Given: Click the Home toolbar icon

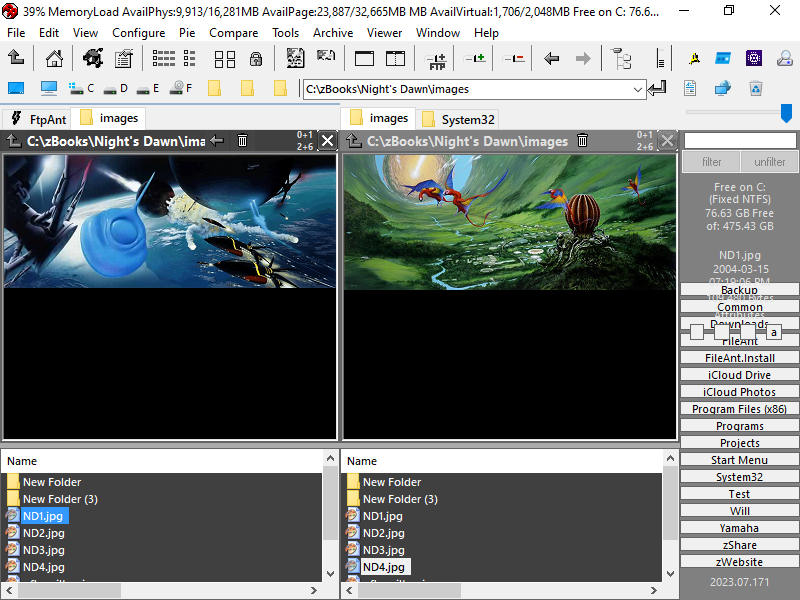Looking at the screenshot, I should pyautogui.click(x=54, y=58).
